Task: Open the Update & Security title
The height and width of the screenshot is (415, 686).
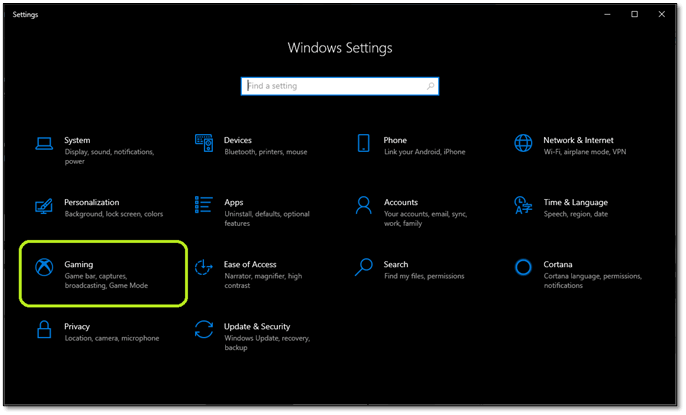Action: pyautogui.click(x=257, y=327)
